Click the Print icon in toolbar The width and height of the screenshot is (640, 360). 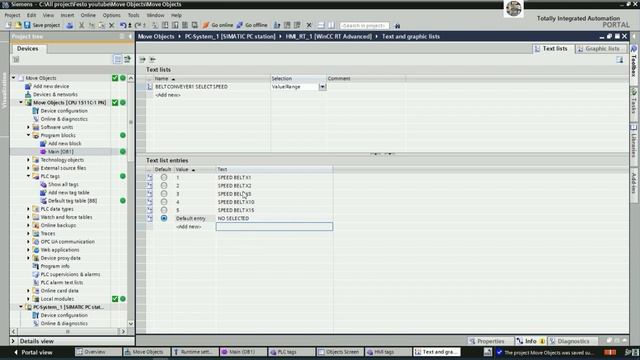click(70, 25)
